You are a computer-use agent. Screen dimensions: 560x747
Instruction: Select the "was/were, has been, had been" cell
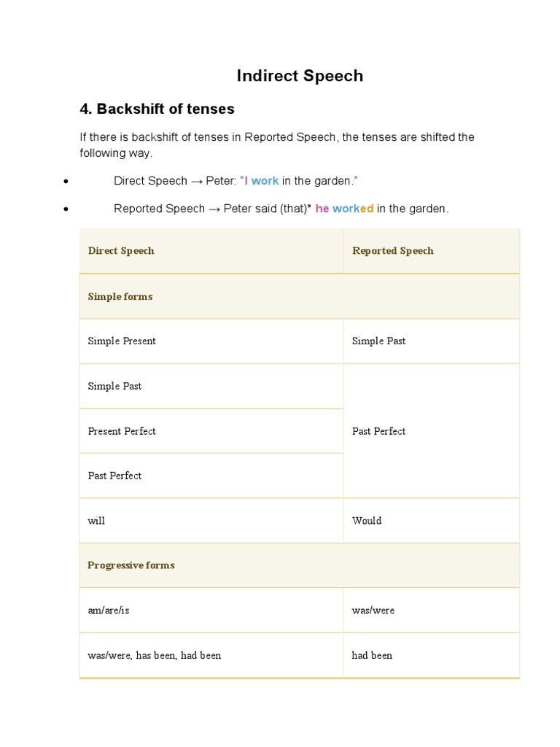154,655
